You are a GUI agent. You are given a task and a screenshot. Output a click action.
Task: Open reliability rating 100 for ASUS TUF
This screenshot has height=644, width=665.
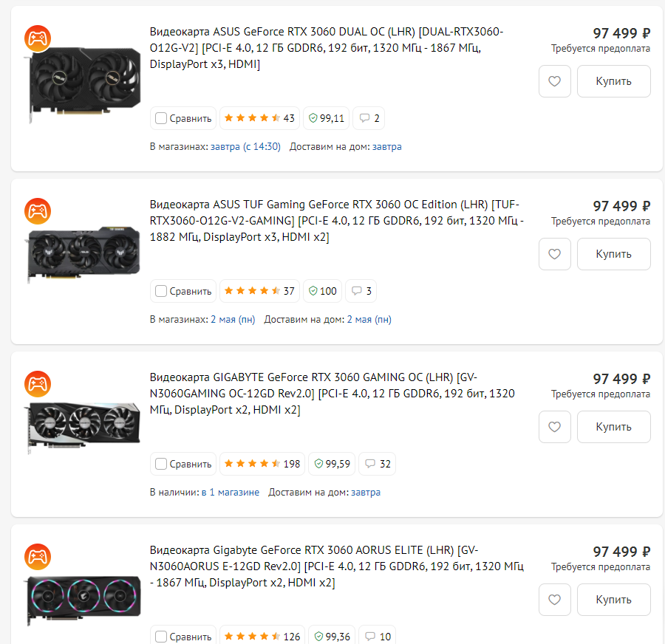[323, 291]
